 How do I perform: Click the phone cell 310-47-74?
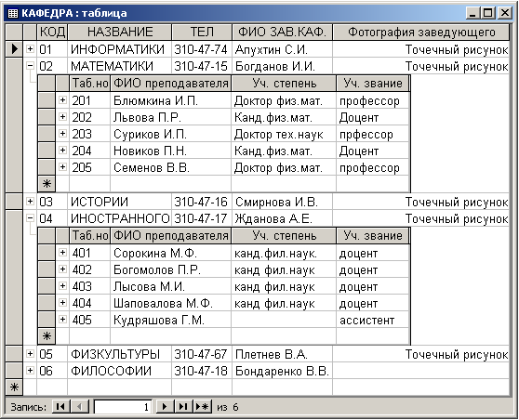pyautogui.click(x=202, y=49)
